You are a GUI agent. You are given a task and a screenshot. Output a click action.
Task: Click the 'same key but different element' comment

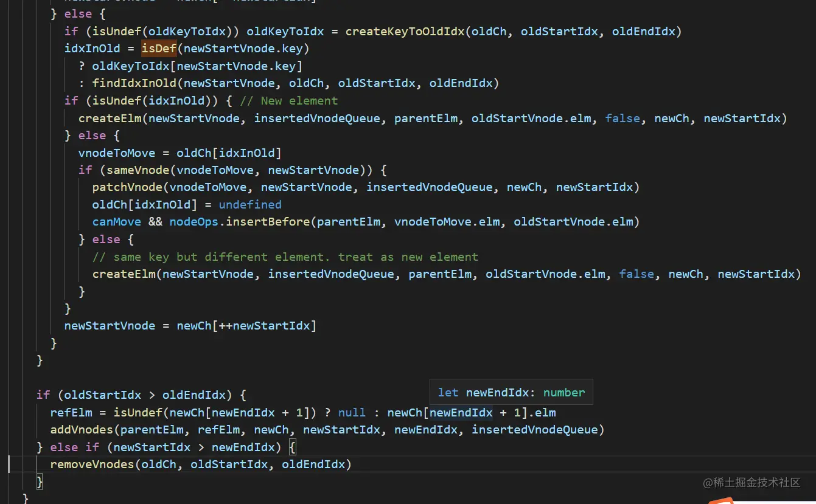(x=285, y=257)
